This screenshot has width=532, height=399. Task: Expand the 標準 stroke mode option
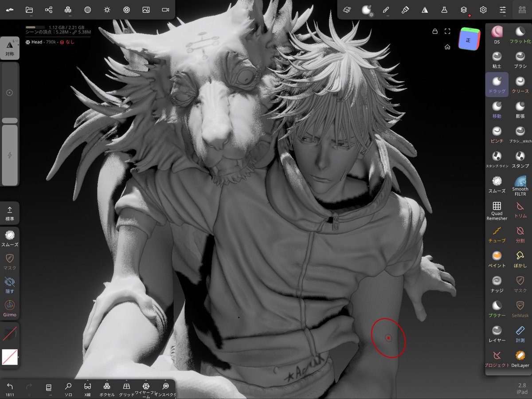pos(10,213)
